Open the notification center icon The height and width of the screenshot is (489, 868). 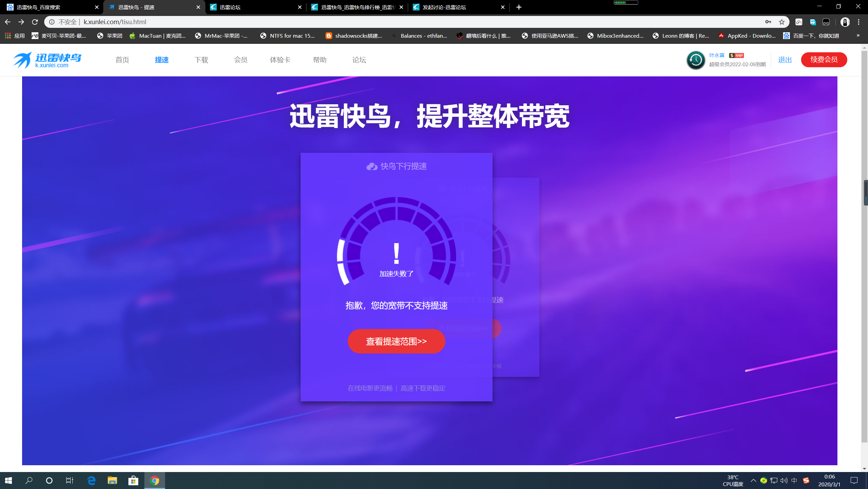tap(854, 481)
